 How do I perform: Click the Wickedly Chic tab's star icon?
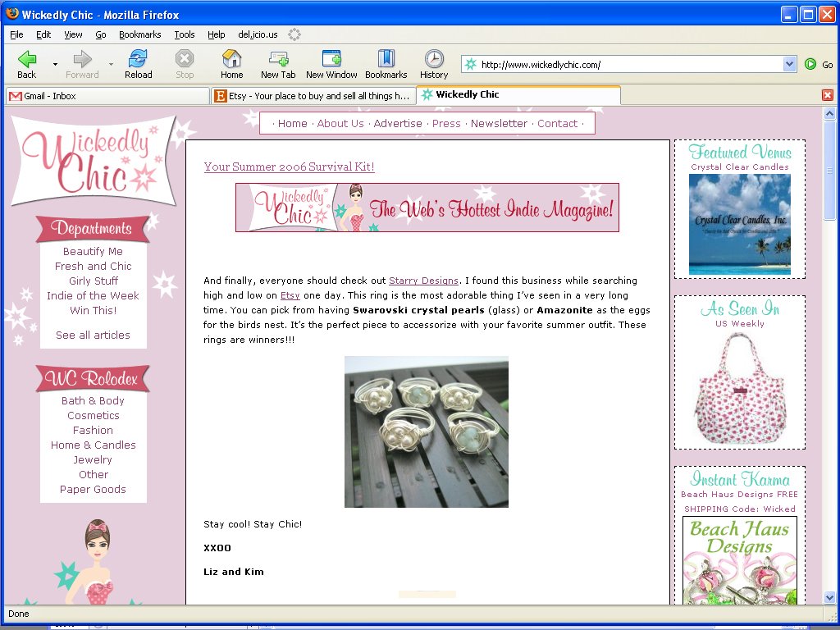pos(427,95)
